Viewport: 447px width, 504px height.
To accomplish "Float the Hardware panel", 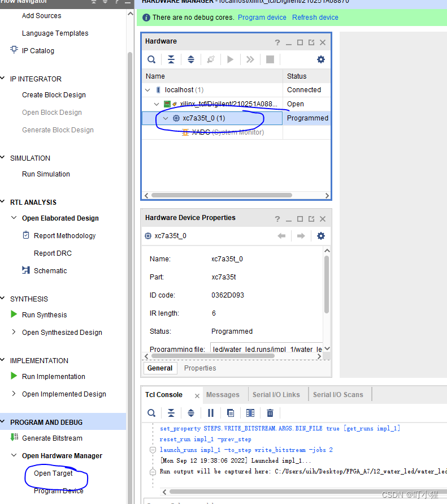I will click(311, 42).
